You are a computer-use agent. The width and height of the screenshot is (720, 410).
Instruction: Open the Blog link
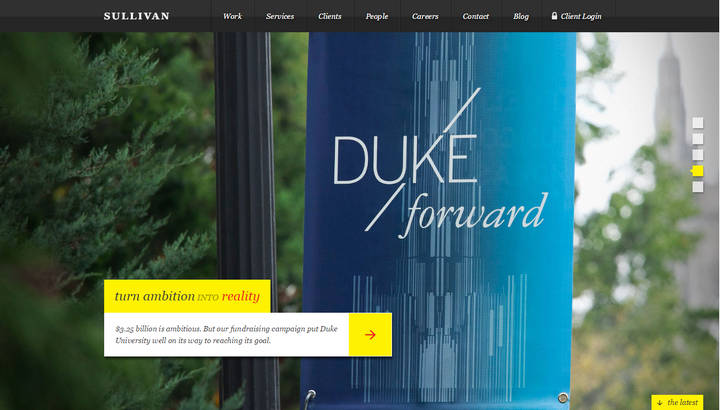tap(521, 17)
